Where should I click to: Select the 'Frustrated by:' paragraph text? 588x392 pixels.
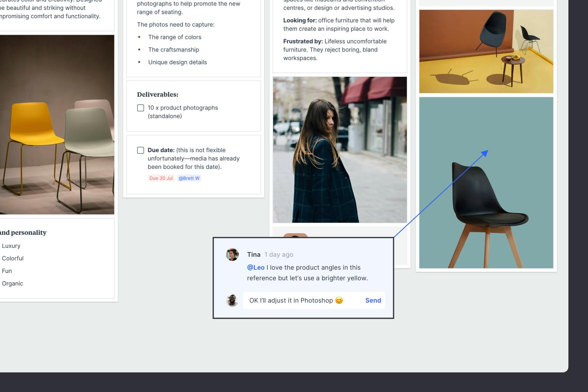335,50
